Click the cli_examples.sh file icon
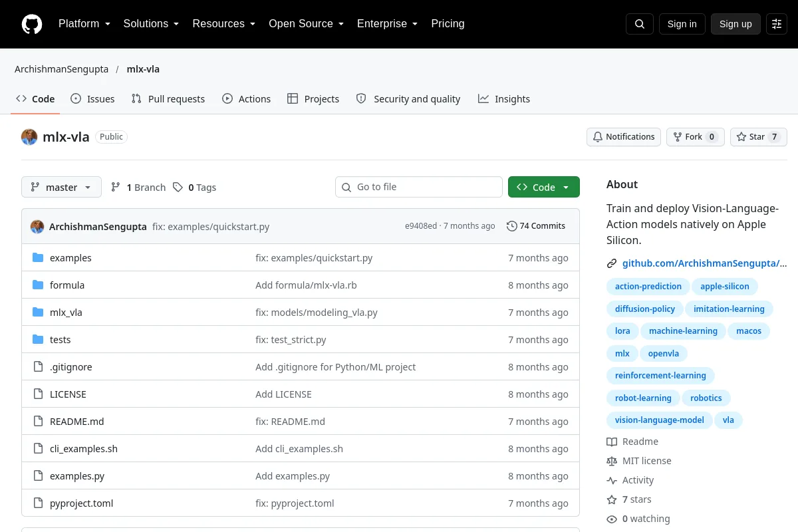Viewport: 798px width, 532px height. click(38, 449)
